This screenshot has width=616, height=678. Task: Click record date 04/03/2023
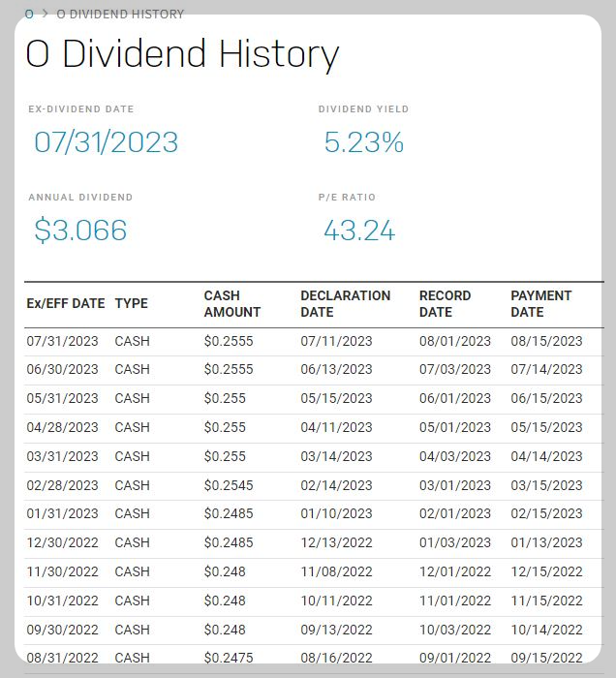(455, 456)
